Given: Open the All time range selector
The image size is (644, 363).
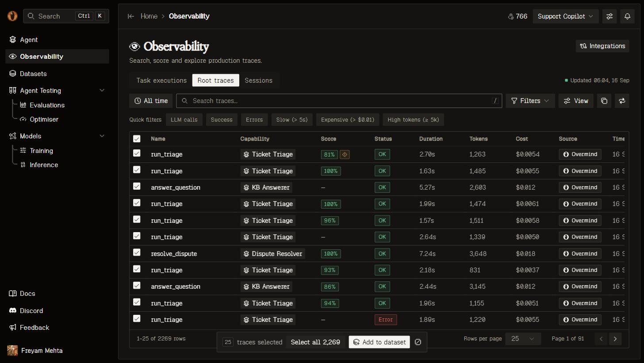Looking at the screenshot, I should coord(151,101).
